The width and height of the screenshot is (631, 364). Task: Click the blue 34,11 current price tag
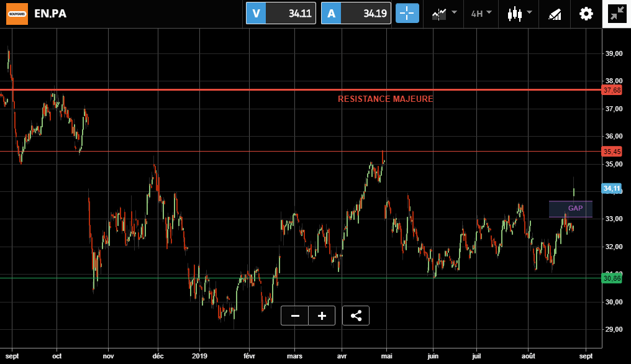612,188
